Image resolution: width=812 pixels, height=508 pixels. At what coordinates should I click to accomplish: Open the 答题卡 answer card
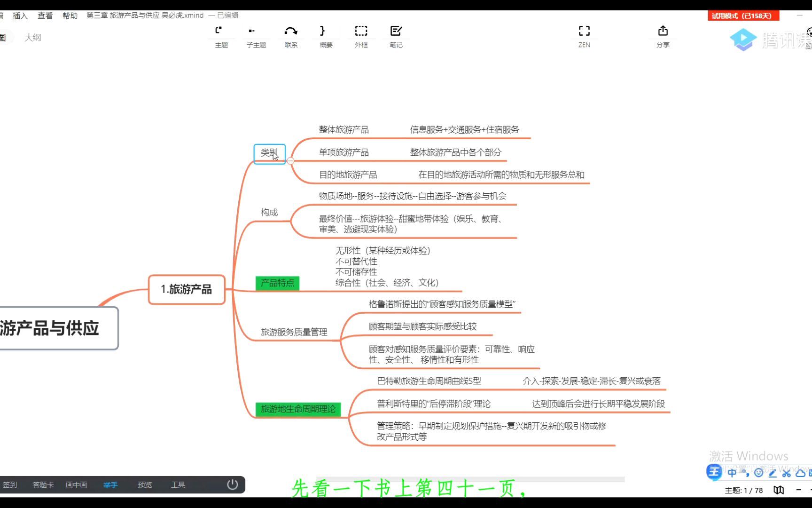[43, 484]
